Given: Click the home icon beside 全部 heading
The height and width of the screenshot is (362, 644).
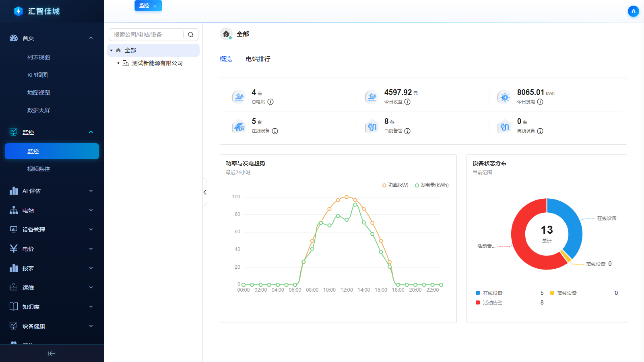Looking at the screenshot, I should pos(226,34).
